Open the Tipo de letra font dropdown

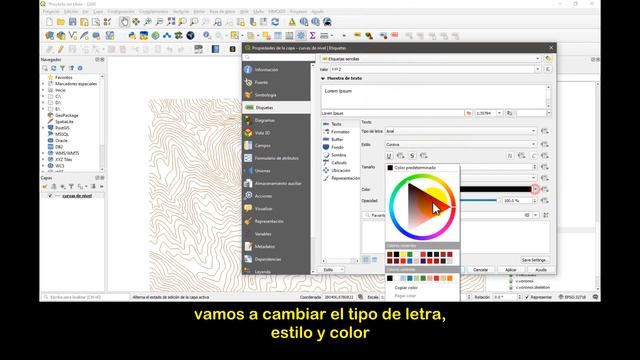[x=461, y=131]
